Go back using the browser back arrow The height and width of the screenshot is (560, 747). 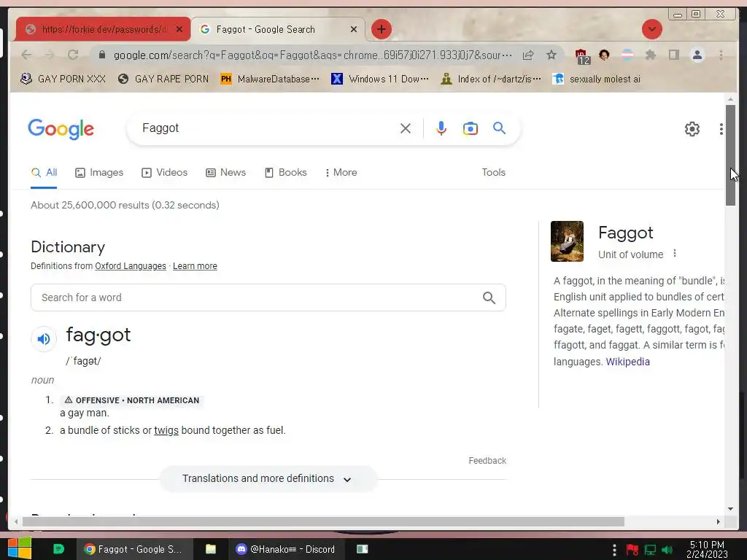coord(27,55)
